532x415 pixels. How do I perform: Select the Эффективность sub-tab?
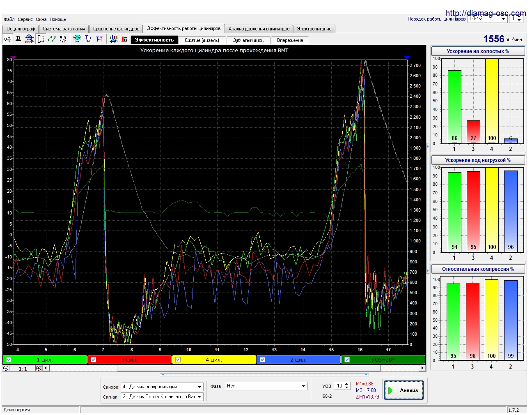pos(154,40)
